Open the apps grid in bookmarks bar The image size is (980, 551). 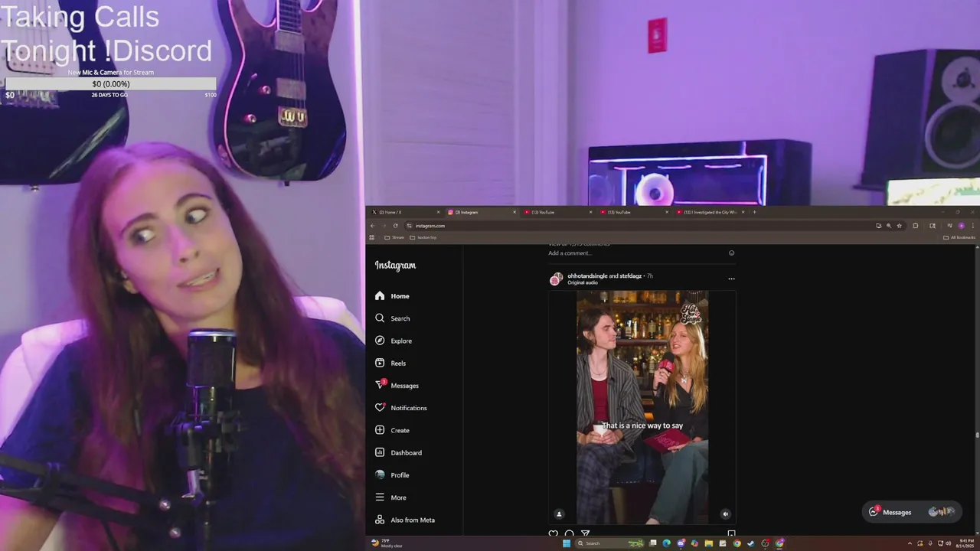click(x=372, y=237)
